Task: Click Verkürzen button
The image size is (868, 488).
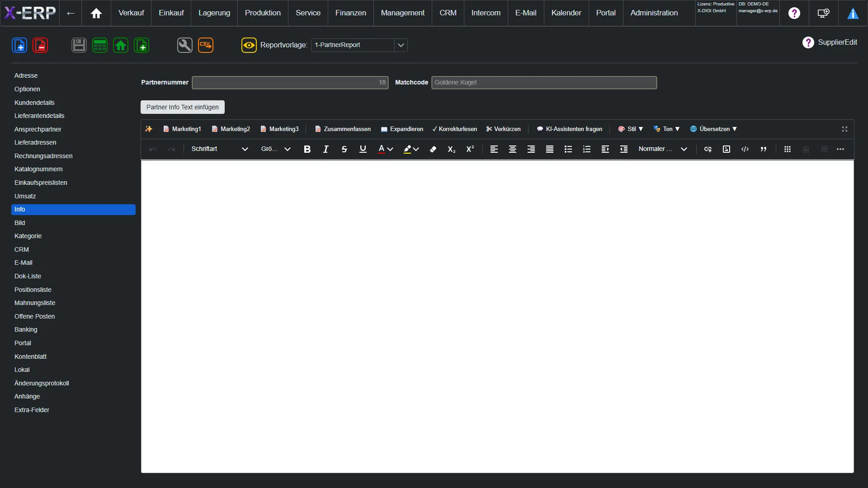Action: [x=503, y=129]
